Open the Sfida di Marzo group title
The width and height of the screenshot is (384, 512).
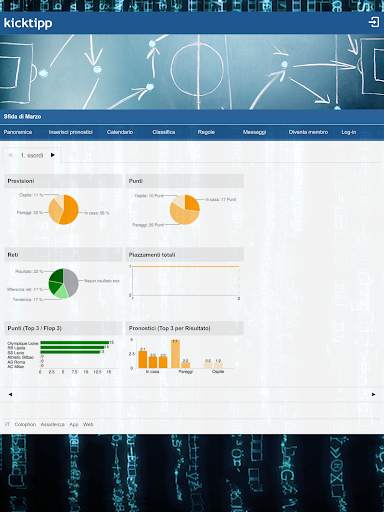[x=22, y=117]
